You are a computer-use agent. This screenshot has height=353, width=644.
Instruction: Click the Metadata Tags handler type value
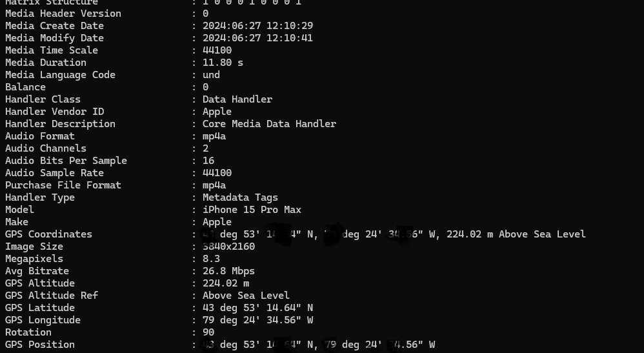[x=240, y=197]
